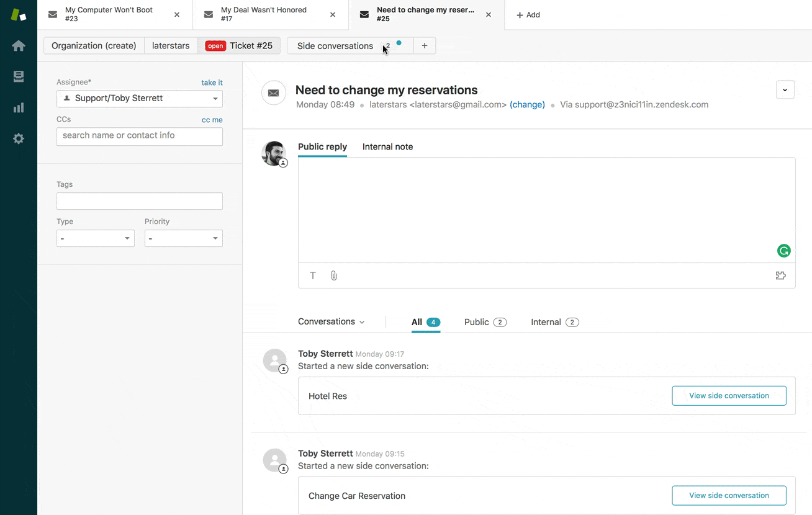Image resolution: width=812 pixels, height=515 pixels.
Task: Expand the Assignee dropdown
Action: click(140, 99)
